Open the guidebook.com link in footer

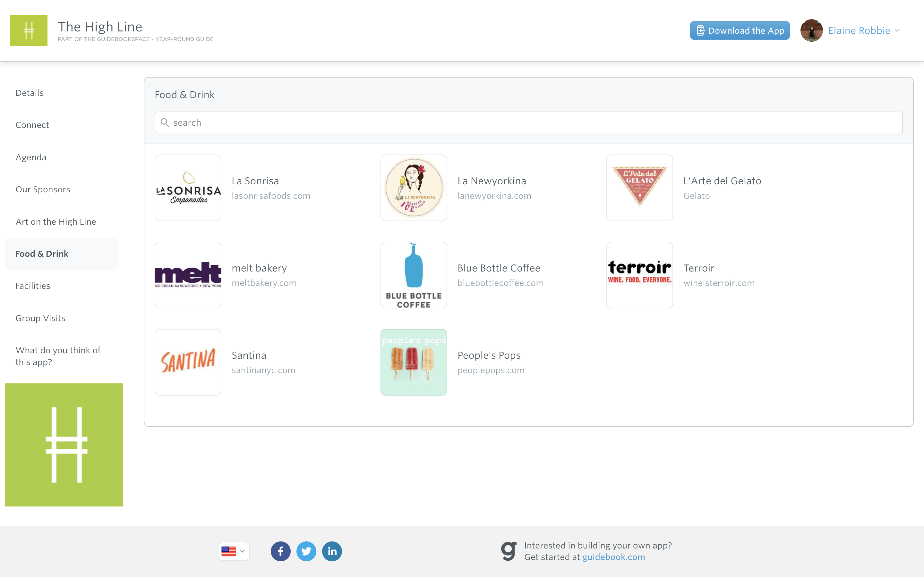pyautogui.click(x=613, y=557)
